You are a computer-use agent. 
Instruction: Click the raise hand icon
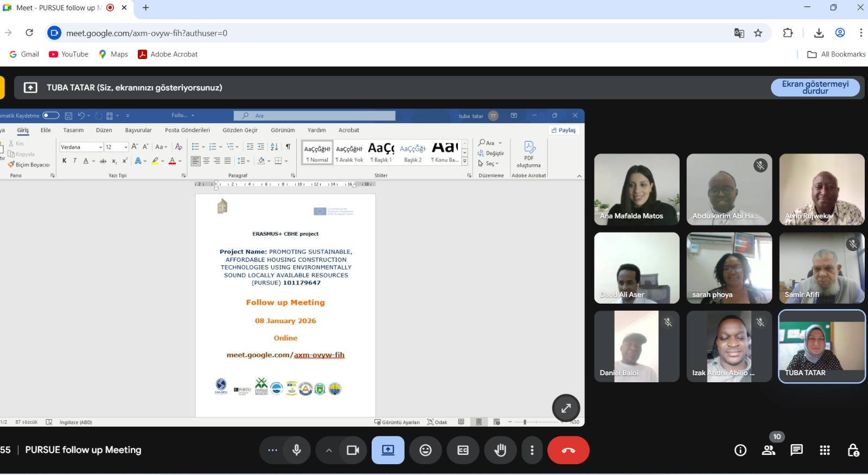point(500,450)
